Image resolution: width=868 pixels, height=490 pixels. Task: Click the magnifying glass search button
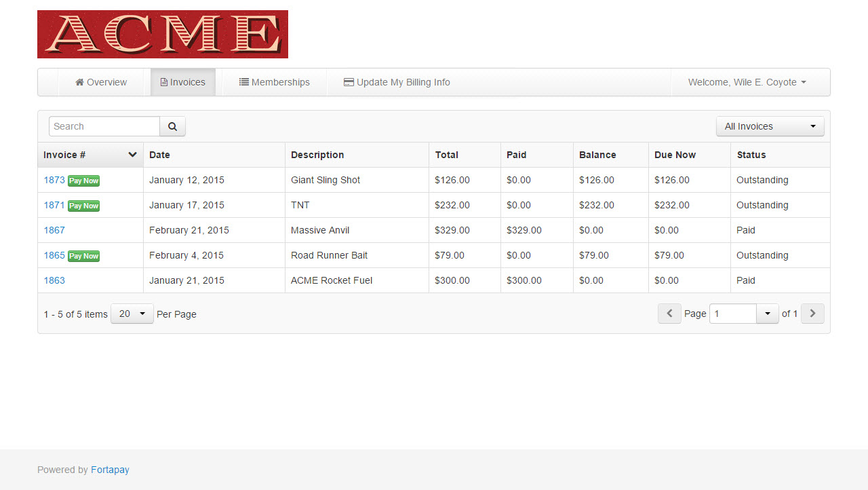[x=172, y=126]
